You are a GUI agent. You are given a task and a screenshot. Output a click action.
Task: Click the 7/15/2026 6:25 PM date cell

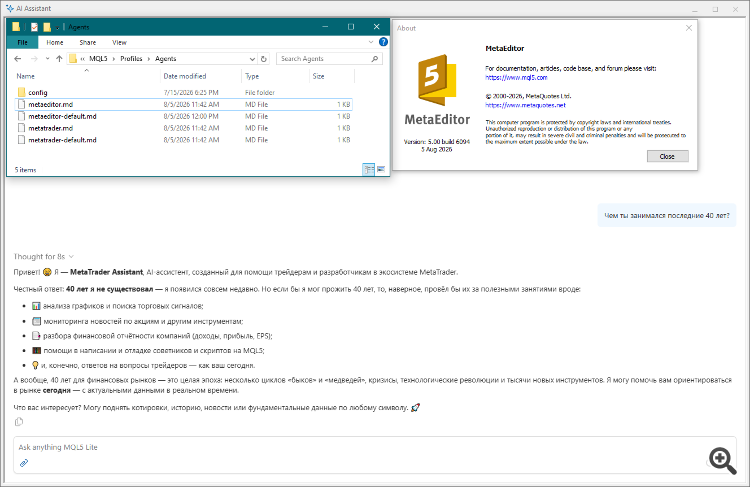coord(191,92)
